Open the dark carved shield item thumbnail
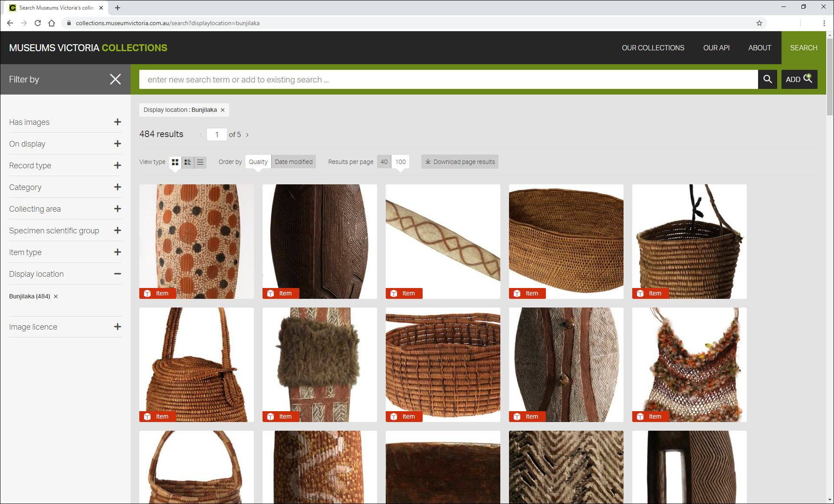The image size is (834, 504). click(320, 241)
